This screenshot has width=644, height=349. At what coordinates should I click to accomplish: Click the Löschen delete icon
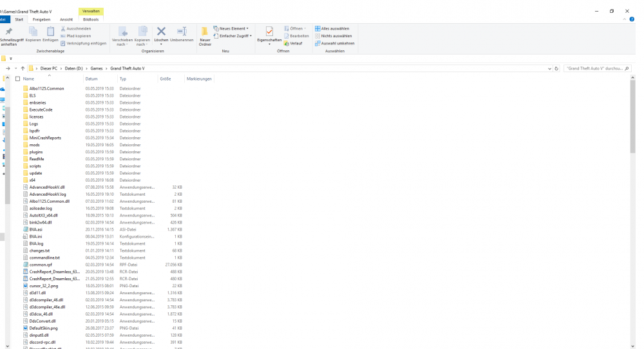click(161, 32)
